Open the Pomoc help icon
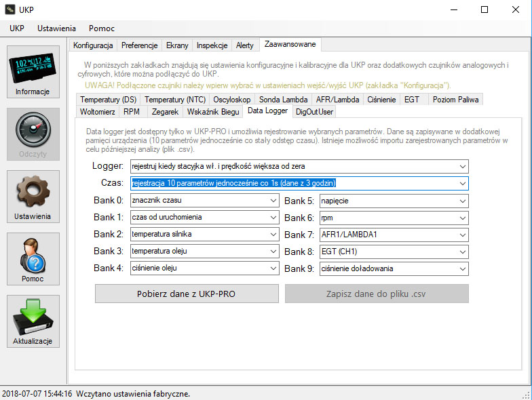The image size is (532, 400). (x=33, y=259)
